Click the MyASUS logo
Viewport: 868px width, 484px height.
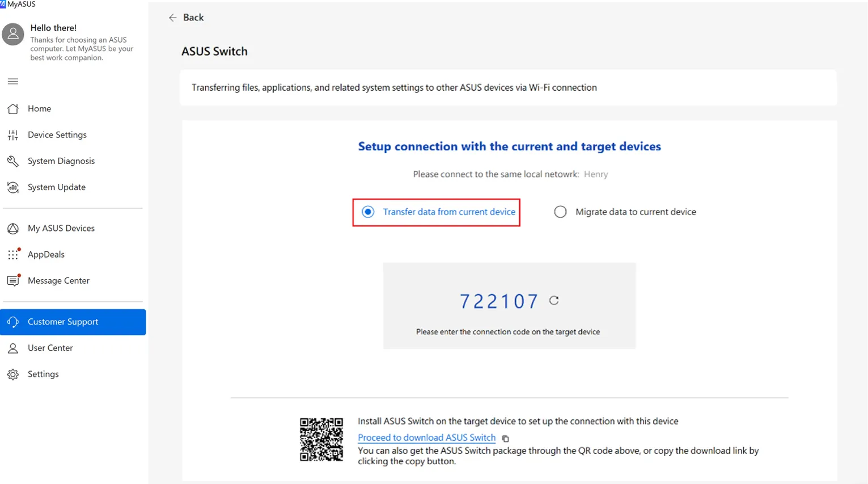point(19,5)
